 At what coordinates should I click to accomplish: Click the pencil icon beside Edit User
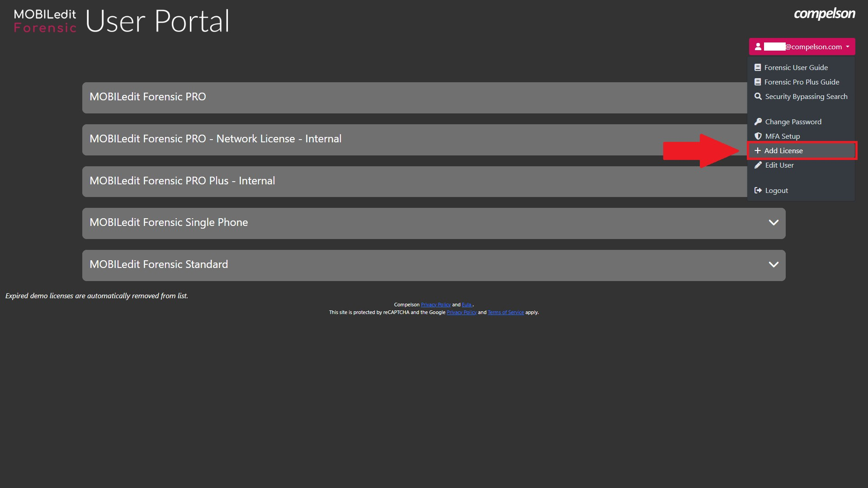coord(758,165)
